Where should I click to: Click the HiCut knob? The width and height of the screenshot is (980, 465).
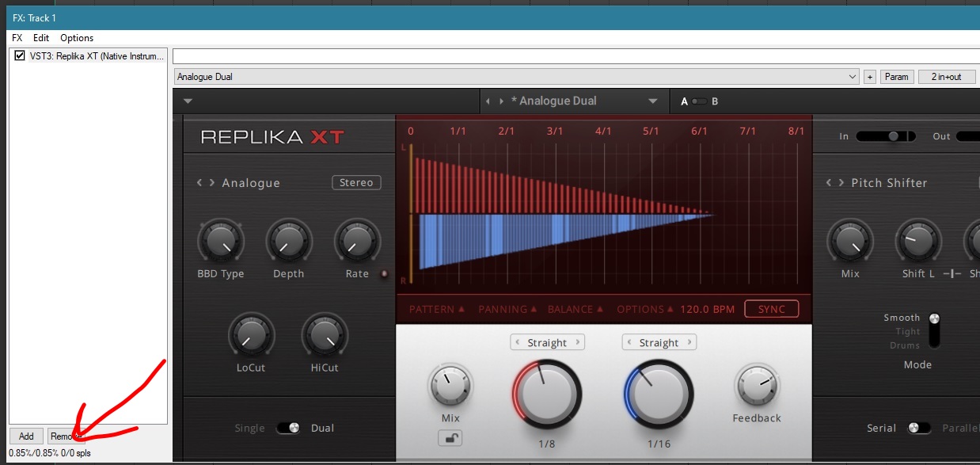click(324, 335)
